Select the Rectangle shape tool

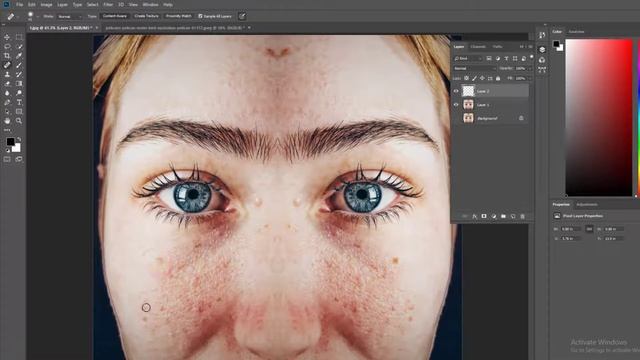pos(19,111)
